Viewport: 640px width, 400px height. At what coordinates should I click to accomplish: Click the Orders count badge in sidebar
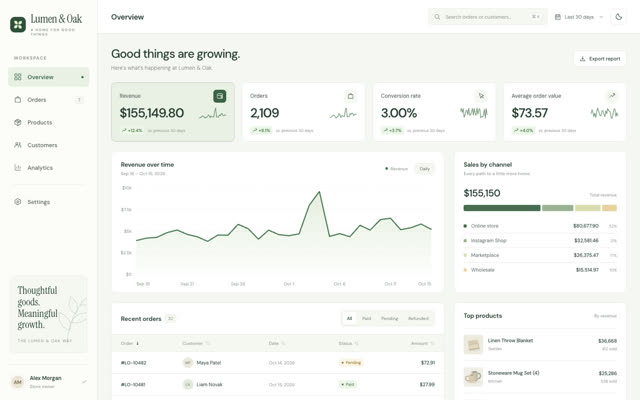click(x=79, y=100)
